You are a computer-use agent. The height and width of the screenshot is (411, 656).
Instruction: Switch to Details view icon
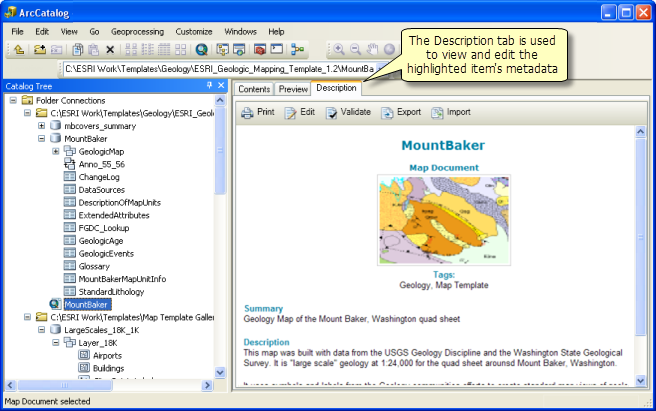(x=164, y=50)
